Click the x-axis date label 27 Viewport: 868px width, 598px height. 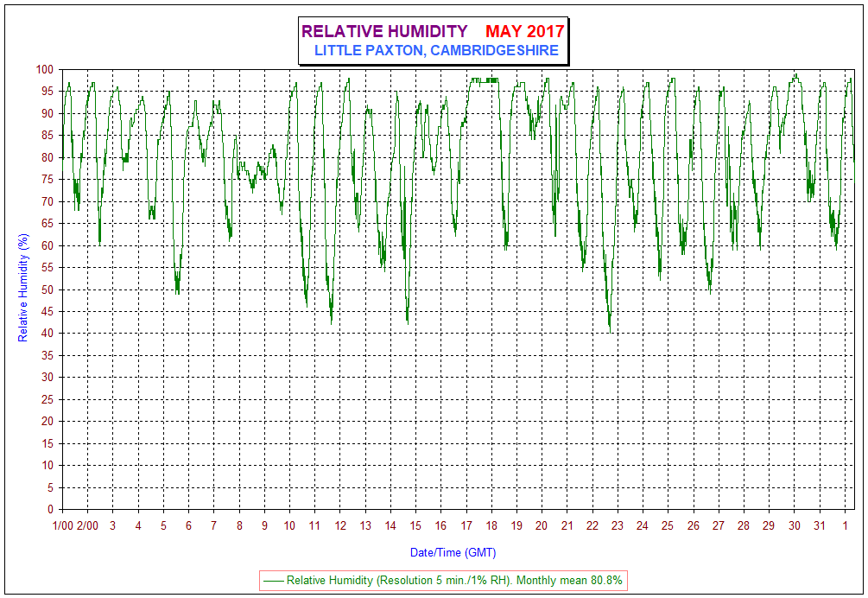(x=718, y=526)
